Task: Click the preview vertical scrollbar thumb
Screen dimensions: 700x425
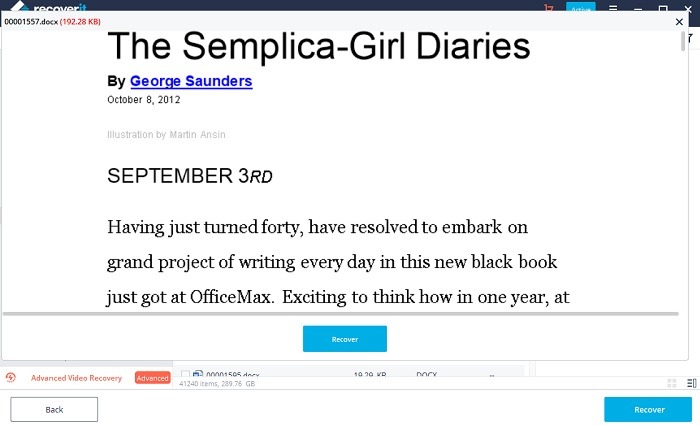Action: [685, 42]
